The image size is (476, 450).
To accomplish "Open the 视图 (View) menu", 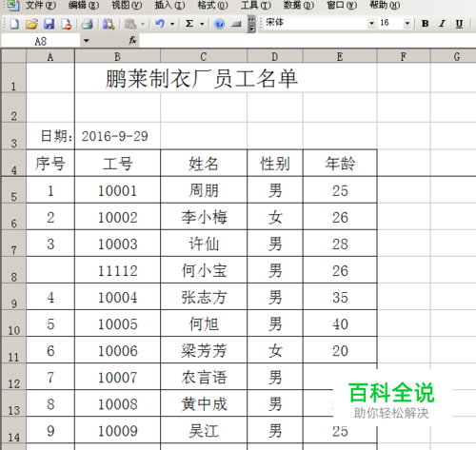I will (127, 5).
